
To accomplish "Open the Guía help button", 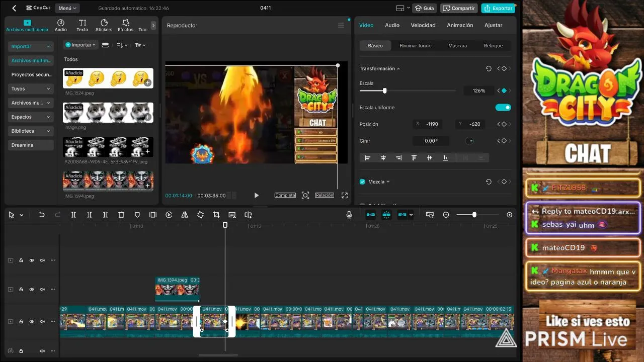I will click(x=424, y=8).
